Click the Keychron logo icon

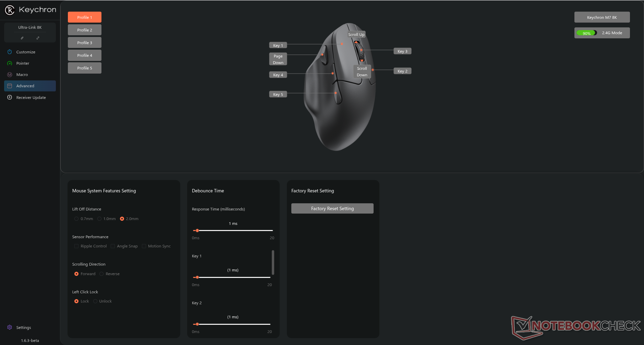tap(10, 10)
